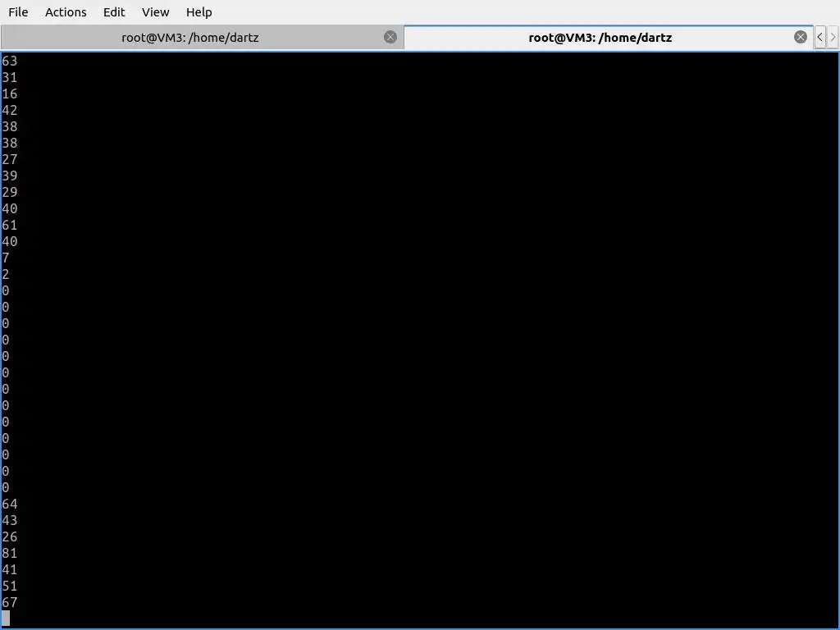Click the terminal cursor block at the bottom
This screenshot has height=630, width=840.
[6, 619]
